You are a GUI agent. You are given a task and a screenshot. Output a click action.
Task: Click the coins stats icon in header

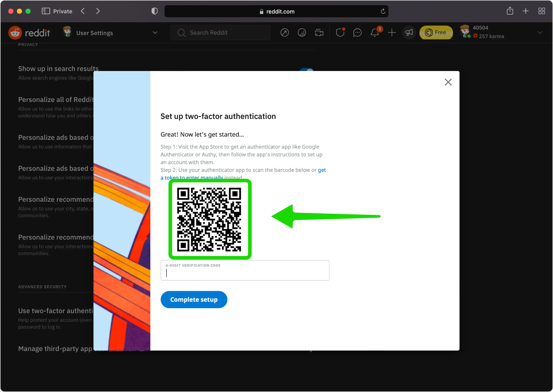point(302,32)
